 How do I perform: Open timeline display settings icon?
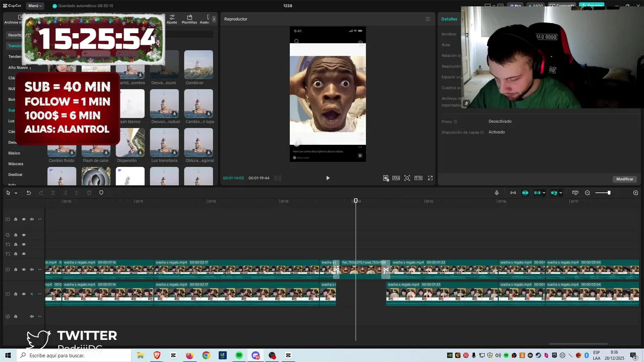pyautogui.click(x=575, y=193)
